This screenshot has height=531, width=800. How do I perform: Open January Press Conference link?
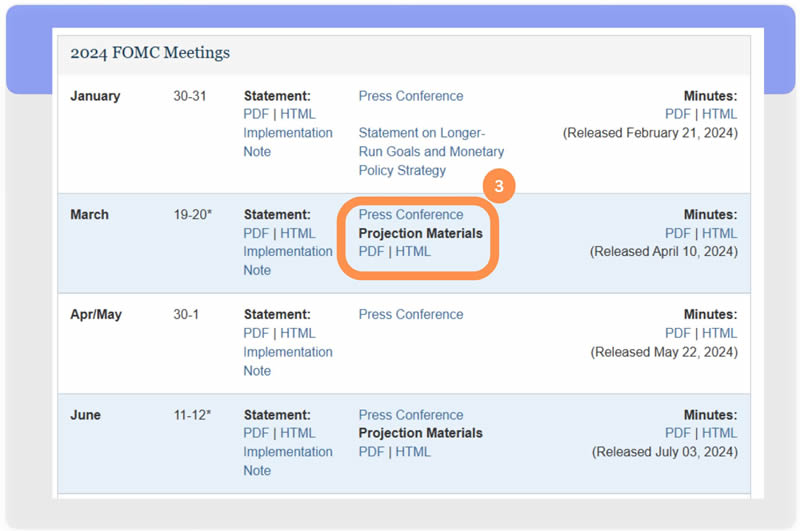point(411,96)
